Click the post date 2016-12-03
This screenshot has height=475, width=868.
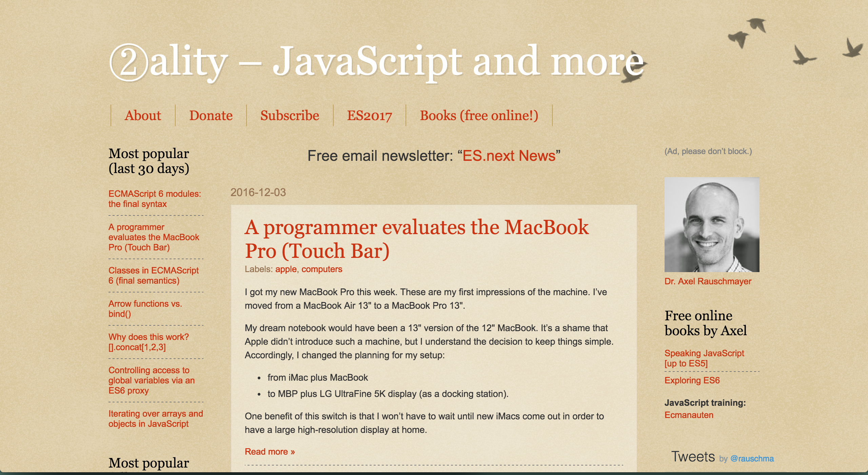coord(258,192)
